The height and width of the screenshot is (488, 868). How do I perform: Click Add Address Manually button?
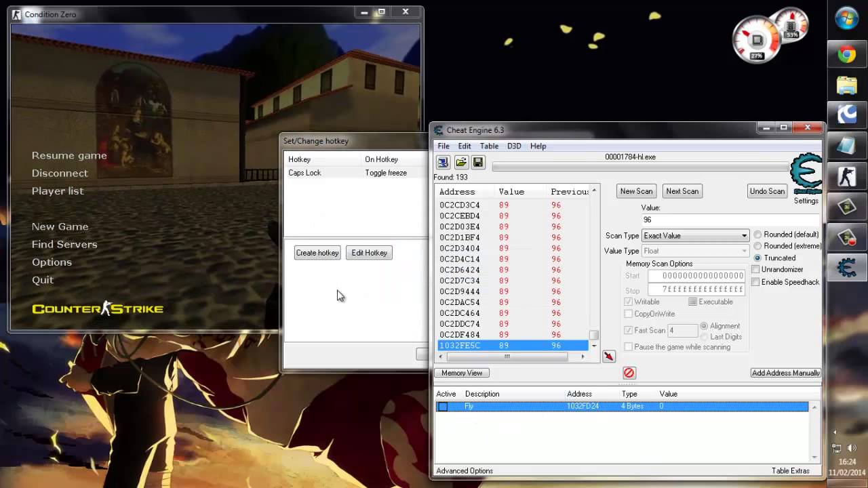(785, 373)
